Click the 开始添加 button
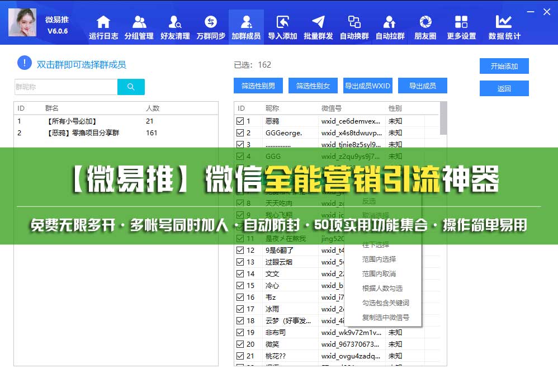 pyautogui.click(x=504, y=66)
